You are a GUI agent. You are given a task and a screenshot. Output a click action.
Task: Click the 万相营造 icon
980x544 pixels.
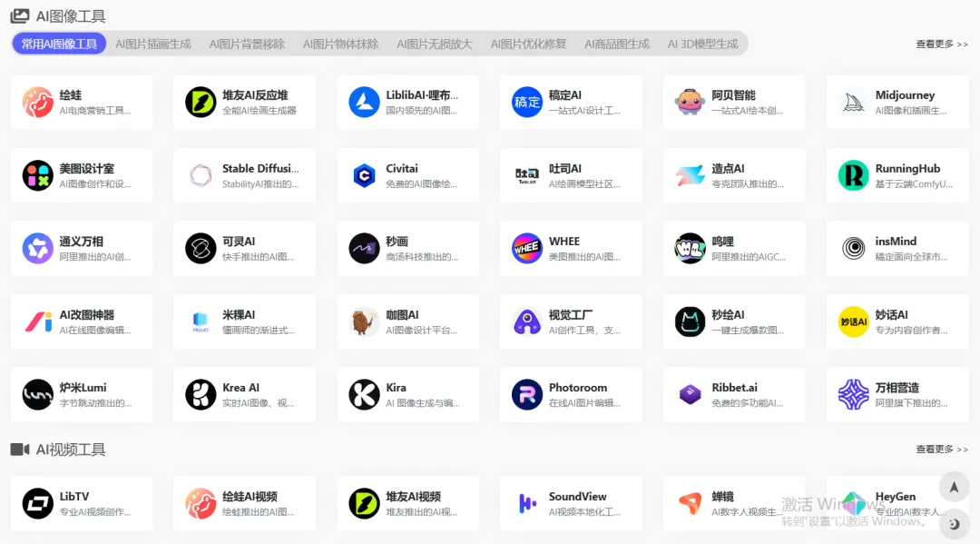(x=853, y=394)
